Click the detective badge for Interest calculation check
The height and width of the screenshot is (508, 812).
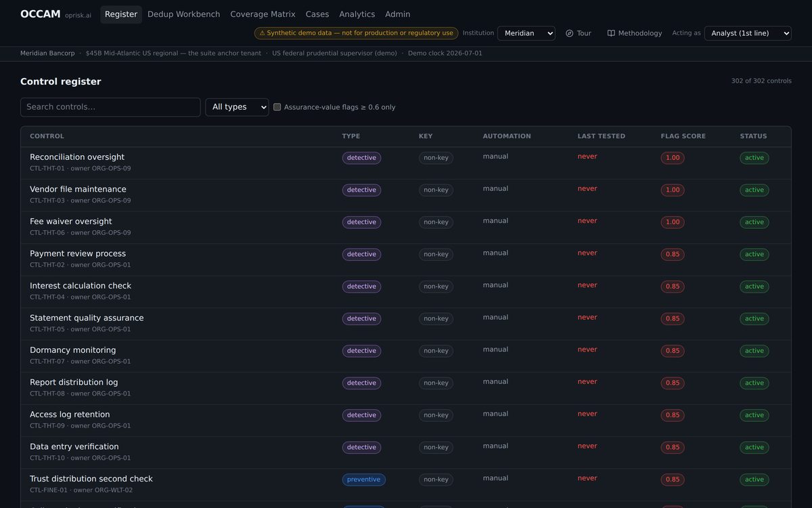tap(361, 287)
